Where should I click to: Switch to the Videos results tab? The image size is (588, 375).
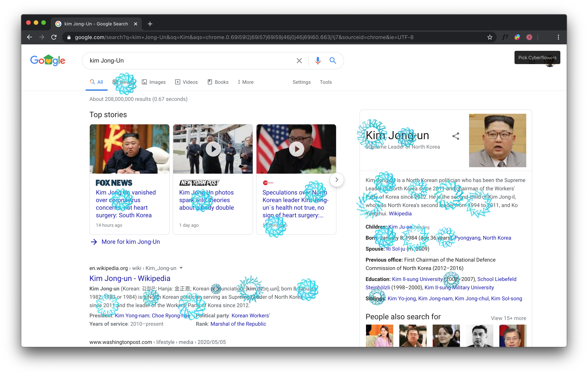click(x=186, y=82)
